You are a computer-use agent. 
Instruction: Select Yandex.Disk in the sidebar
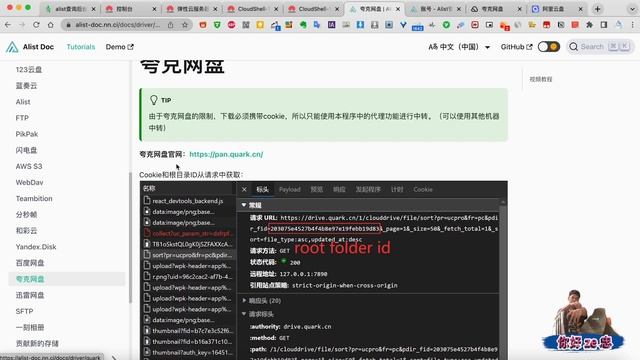[36, 247]
